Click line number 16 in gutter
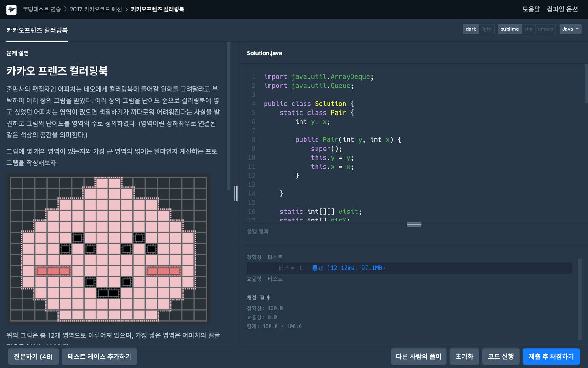This screenshot has width=588, height=368. tap(251, 212)
